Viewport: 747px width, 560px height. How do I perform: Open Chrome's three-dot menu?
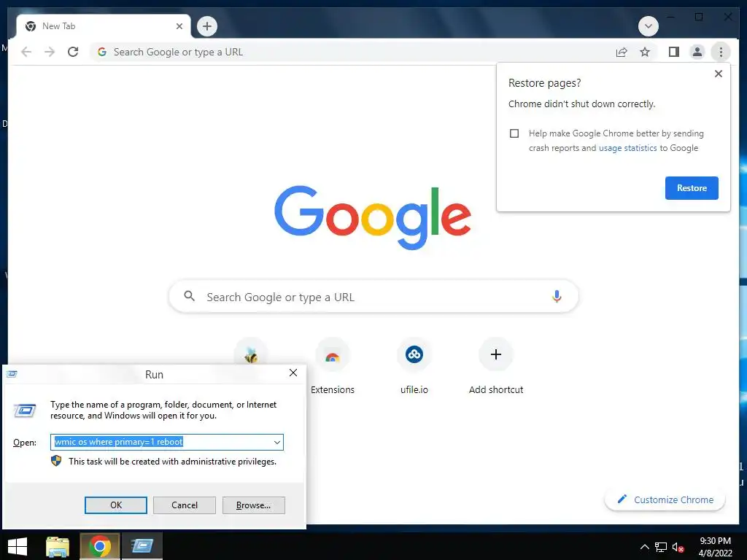(x=721, y=52)
